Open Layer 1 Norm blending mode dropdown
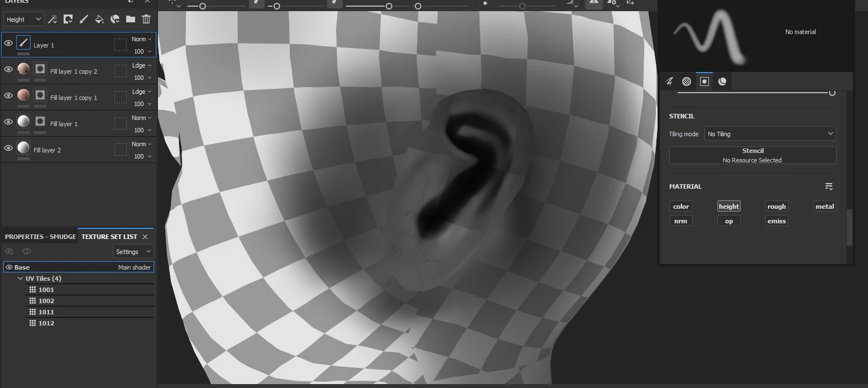 (x=141, y=39)
